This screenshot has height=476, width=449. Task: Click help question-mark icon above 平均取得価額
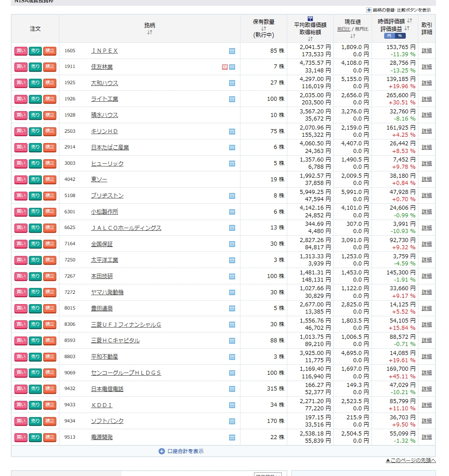point(310,18)
